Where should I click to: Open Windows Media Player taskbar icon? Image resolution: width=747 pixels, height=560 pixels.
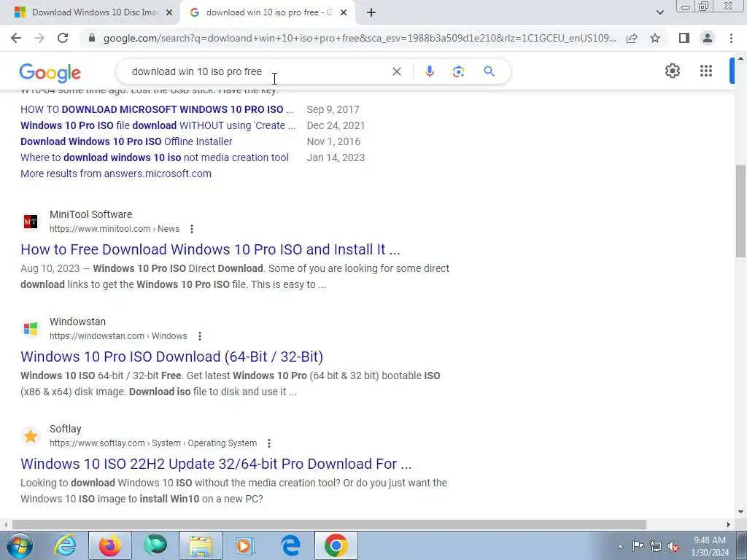(x=246, y=545)
